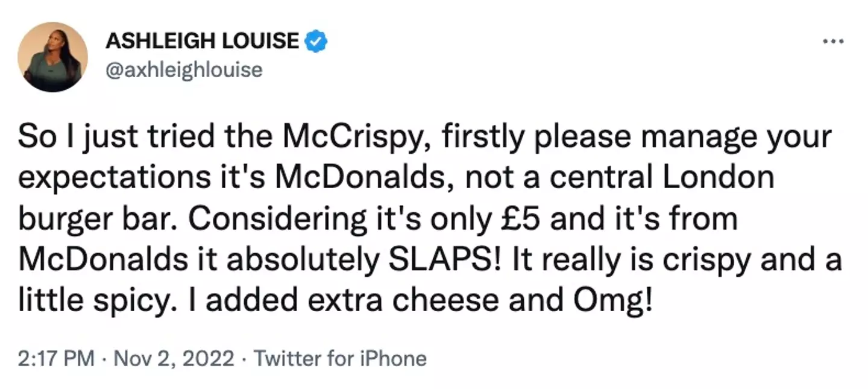
Task: Open the tweet's more options menu
Action: (x=834, y=42)
